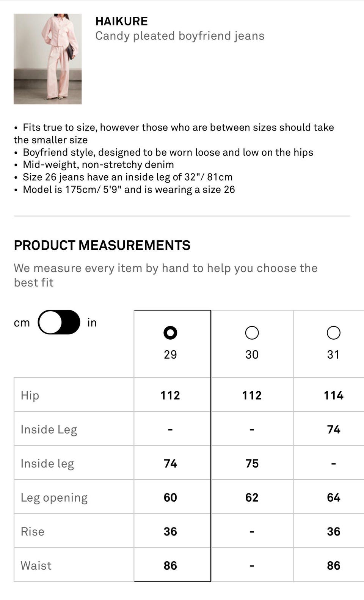Click the hip value 114 for size 31
Image resolution: width=364 pixels, height=600 pixels.
point(333,395)
